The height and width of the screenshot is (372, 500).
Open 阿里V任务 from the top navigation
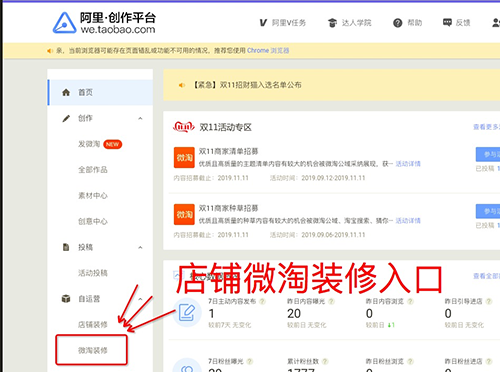pos(283,23)
